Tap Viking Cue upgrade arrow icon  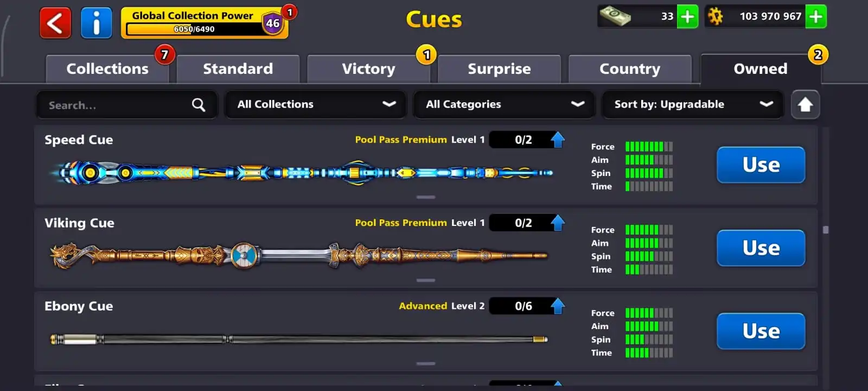(x=558, y=223)
